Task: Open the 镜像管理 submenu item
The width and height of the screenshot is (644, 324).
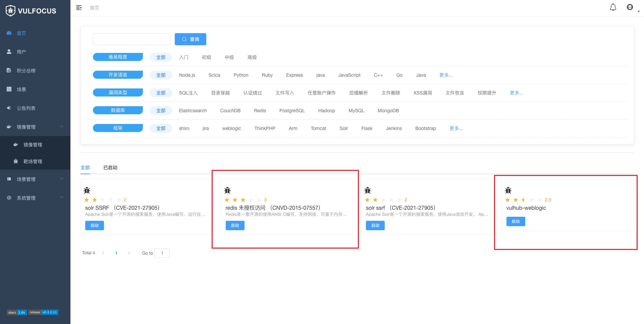Action: click(35, 145)
